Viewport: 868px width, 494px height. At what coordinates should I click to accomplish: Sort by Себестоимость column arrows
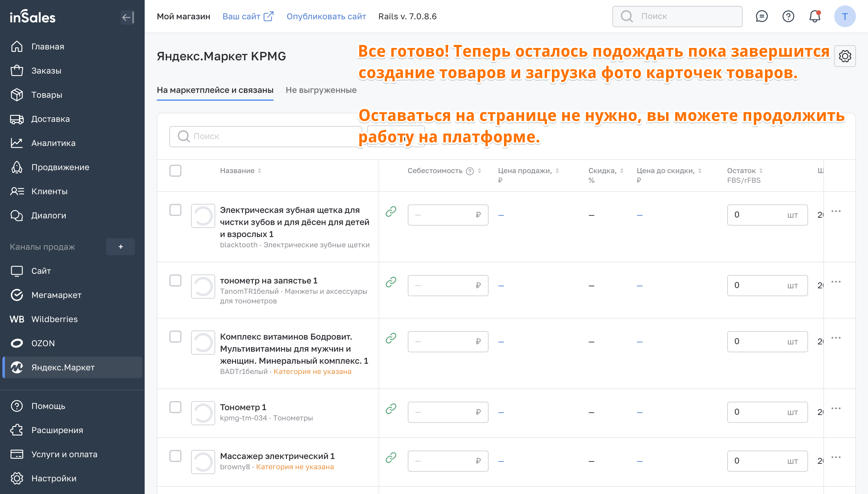point(480,171)
